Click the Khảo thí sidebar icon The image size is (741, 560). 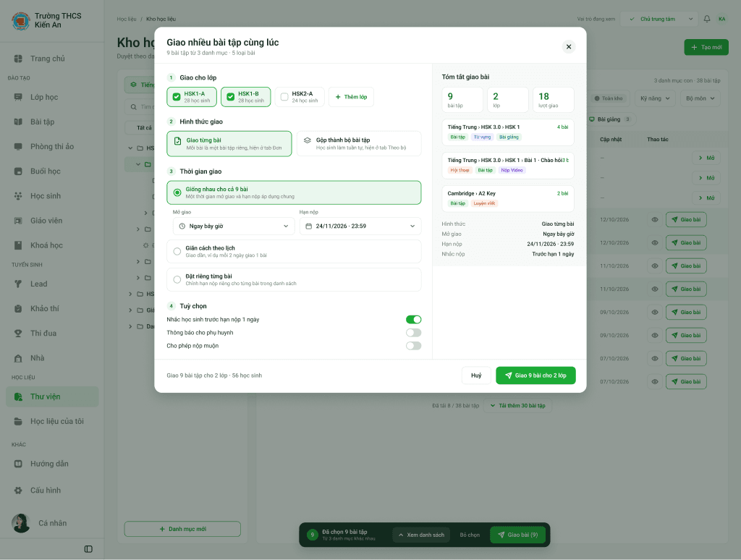[x=18, y=309]
